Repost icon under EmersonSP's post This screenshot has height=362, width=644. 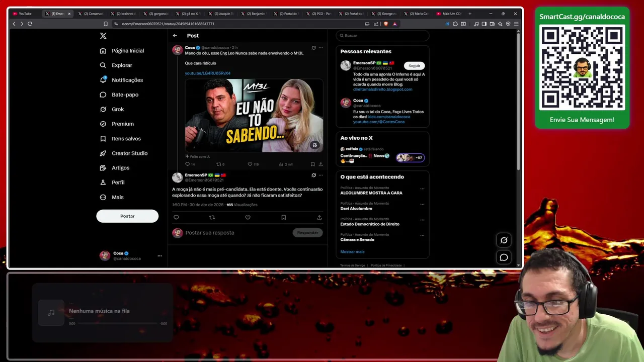tap(212, 217)
